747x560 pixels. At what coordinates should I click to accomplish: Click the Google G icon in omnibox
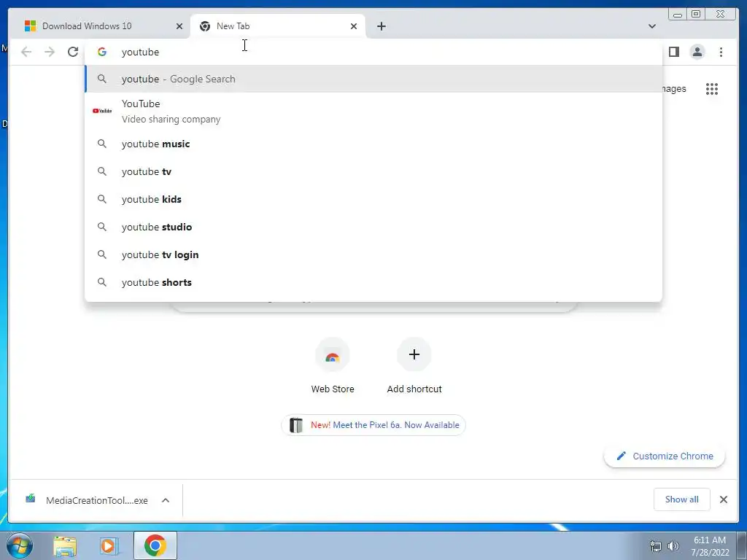click(x=102, y=52)
